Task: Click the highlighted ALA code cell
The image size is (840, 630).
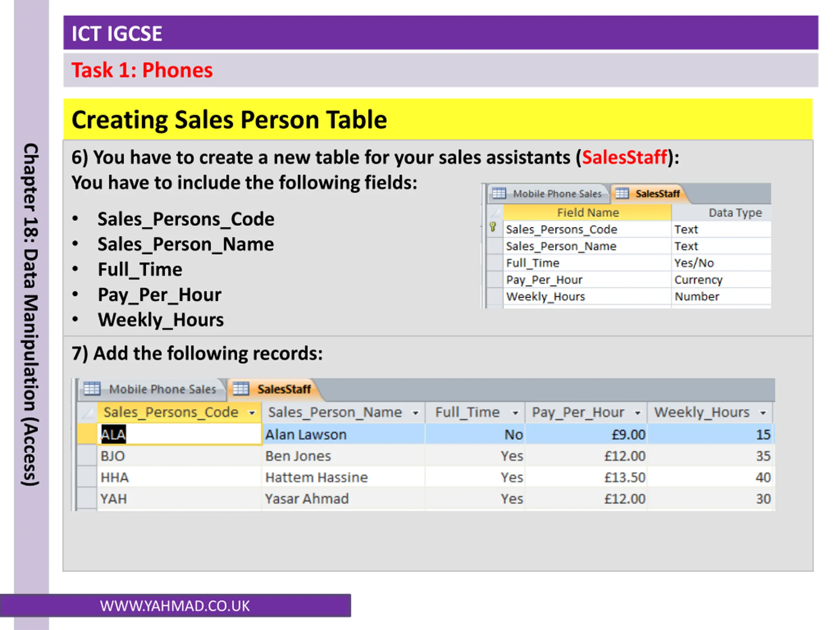Action: click(179, 434)
